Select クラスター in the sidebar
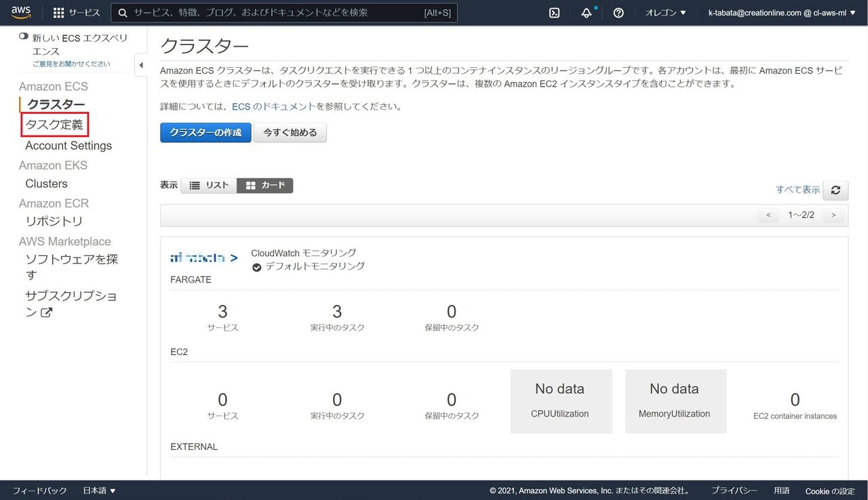Image resolution: width=868 pixels, height=500 pixels. click(x=56, y=104)
